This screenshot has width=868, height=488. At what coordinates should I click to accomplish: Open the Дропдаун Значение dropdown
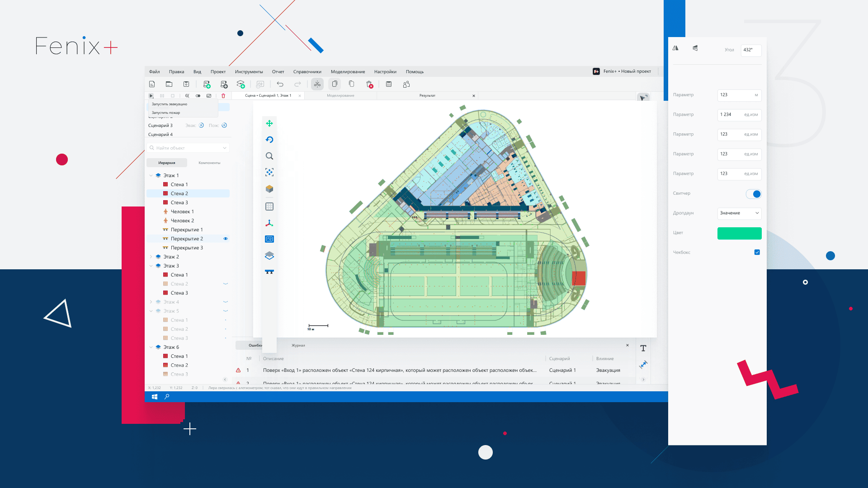740,213
